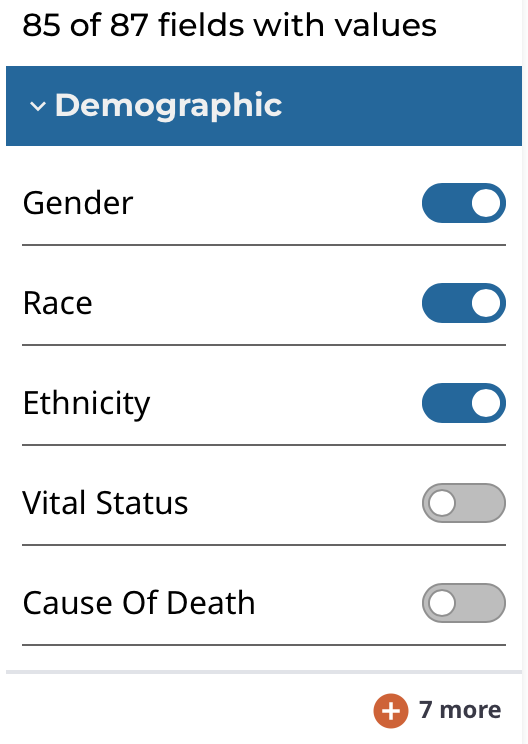Turn off the Gender toggle
528x744 pixels.
[463, 203]
